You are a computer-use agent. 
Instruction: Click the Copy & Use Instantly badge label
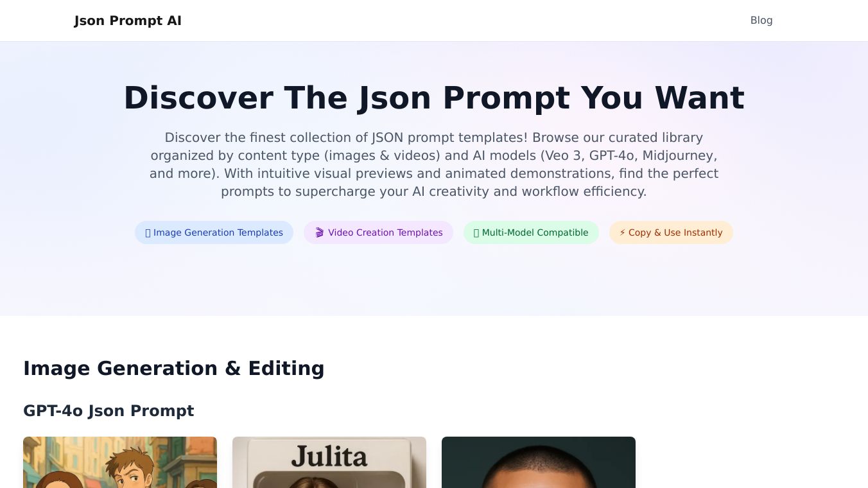(675, 232)
